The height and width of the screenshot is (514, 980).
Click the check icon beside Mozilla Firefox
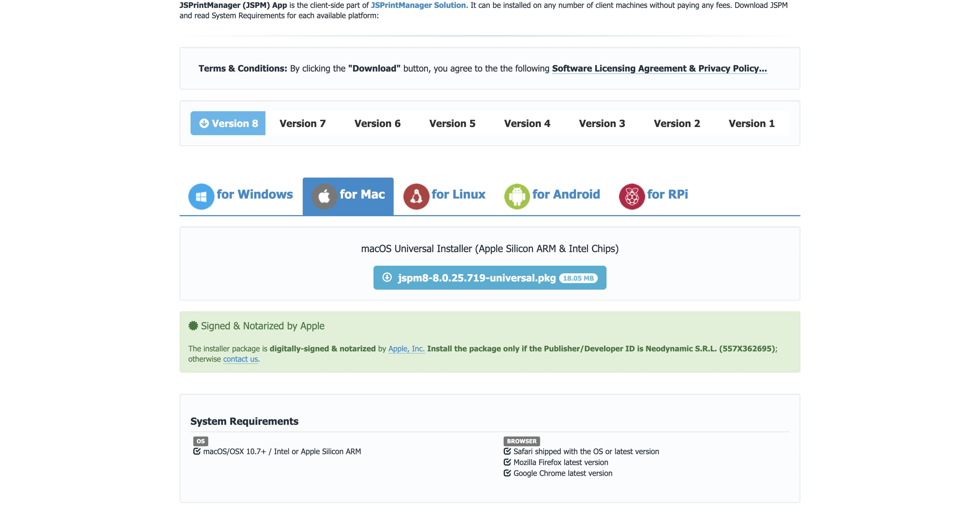(x=507, y=462)
